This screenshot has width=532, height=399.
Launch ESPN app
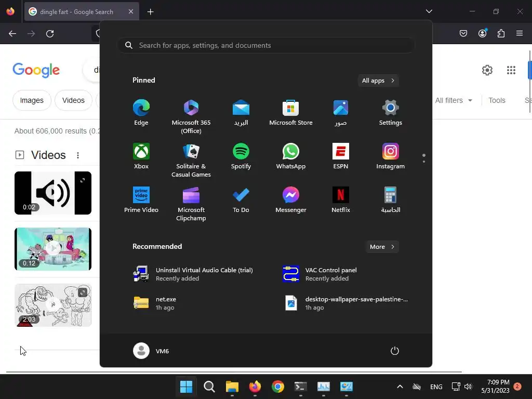[x=341, y=156]
